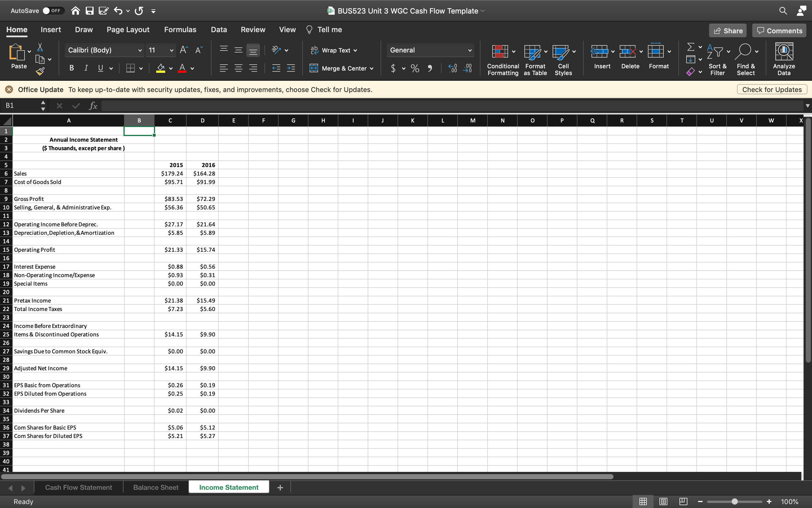This screenshot has width=812, height=508.
Task: Click the Name Box showing B1
Action: [x=20, y=106]
